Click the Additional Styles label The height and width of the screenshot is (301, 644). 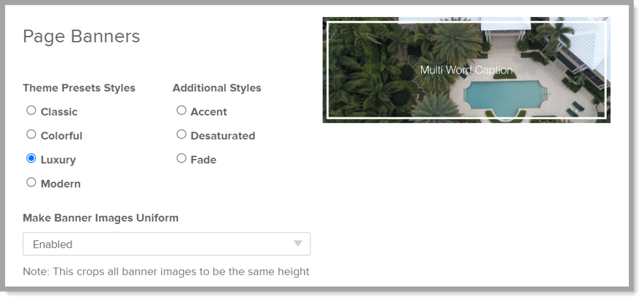(217, 88)
